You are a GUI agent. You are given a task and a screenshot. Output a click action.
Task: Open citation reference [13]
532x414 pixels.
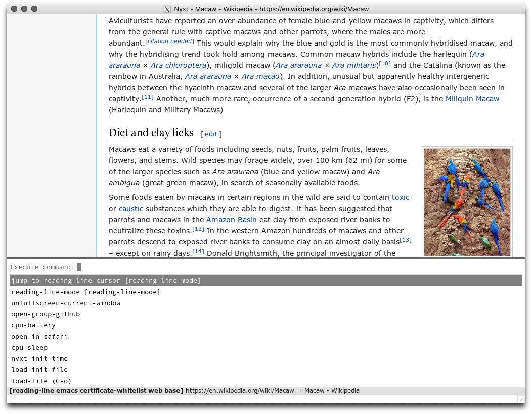pyautogui.click(x=406, y=240)
